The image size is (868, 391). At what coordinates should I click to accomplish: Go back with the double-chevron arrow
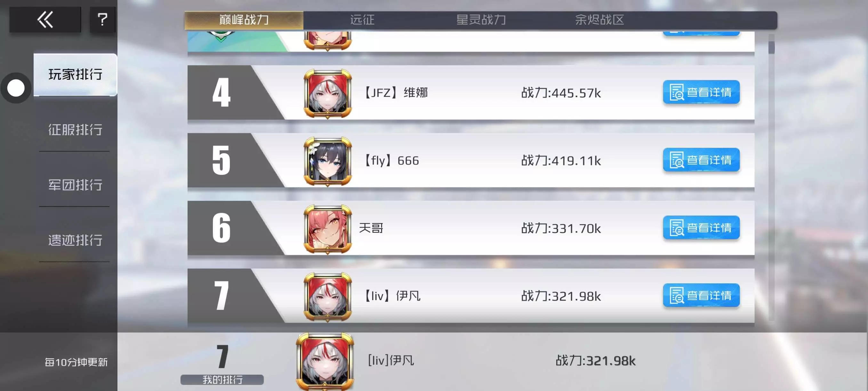(45, 20)
